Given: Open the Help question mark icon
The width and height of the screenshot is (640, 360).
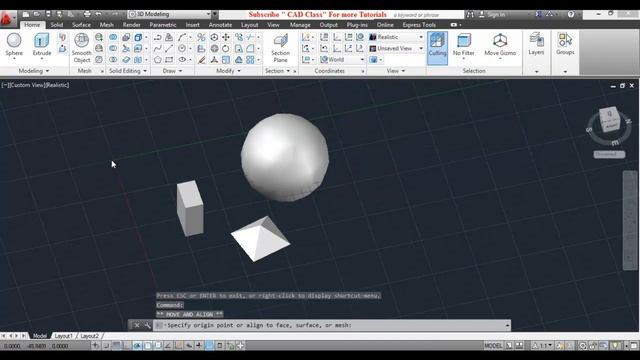Looking at the screenshot, I should pyautogui.click(x=571, y=14).
